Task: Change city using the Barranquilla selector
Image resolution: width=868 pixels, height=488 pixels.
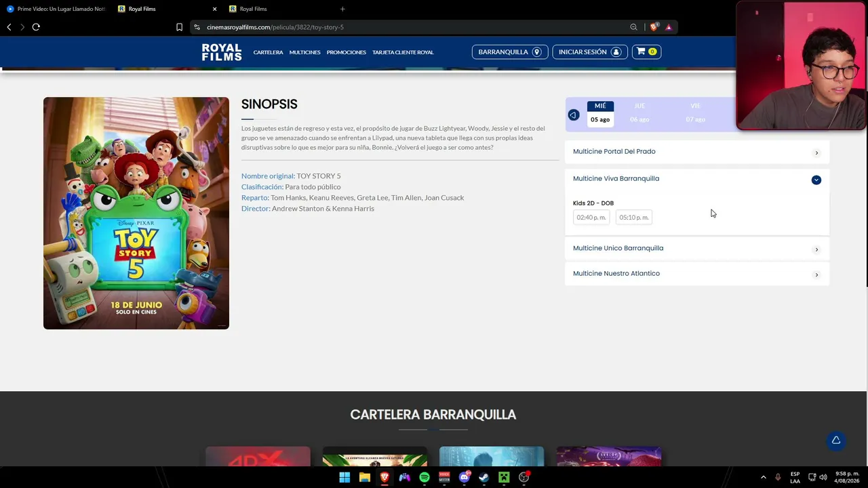Action: pos(509,52)
